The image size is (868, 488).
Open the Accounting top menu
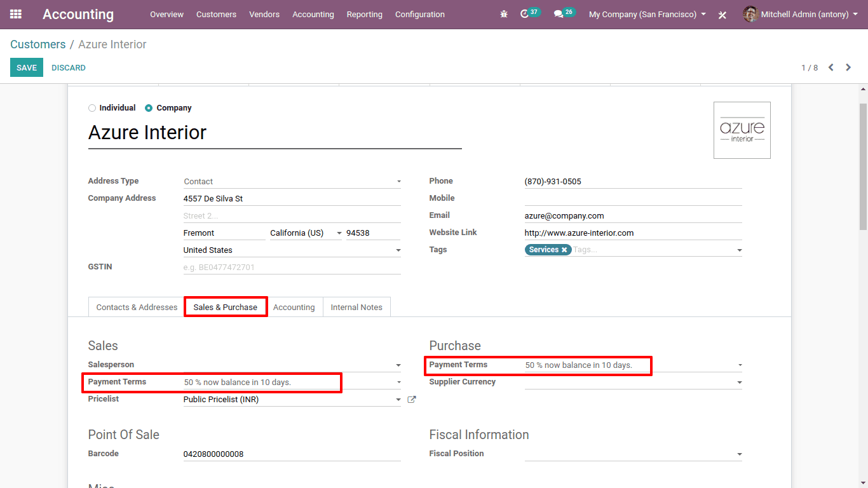click(313, 14)
